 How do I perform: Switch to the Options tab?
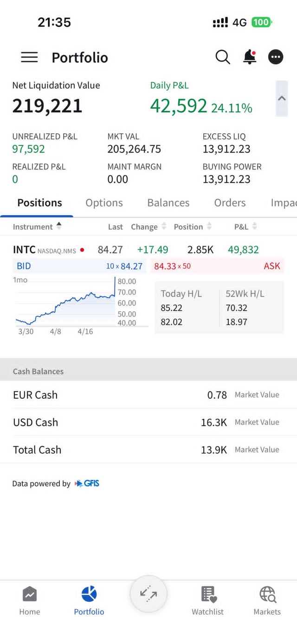tap(104, 203)
